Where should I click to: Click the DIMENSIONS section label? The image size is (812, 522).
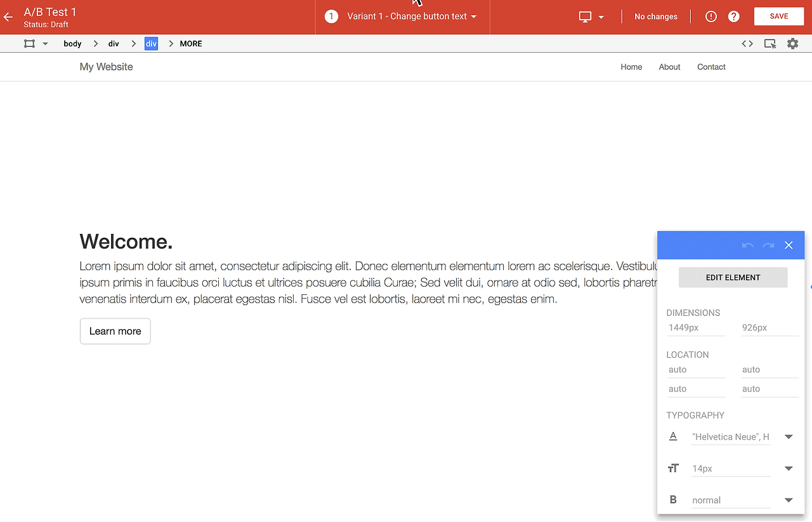(693, 313)
